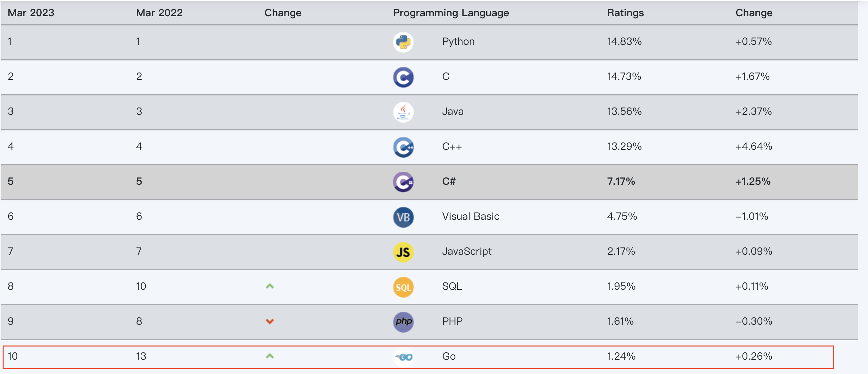Click the Visual Basic language name
The width and height of the screenshot is (868, 374).
[470, 216]
